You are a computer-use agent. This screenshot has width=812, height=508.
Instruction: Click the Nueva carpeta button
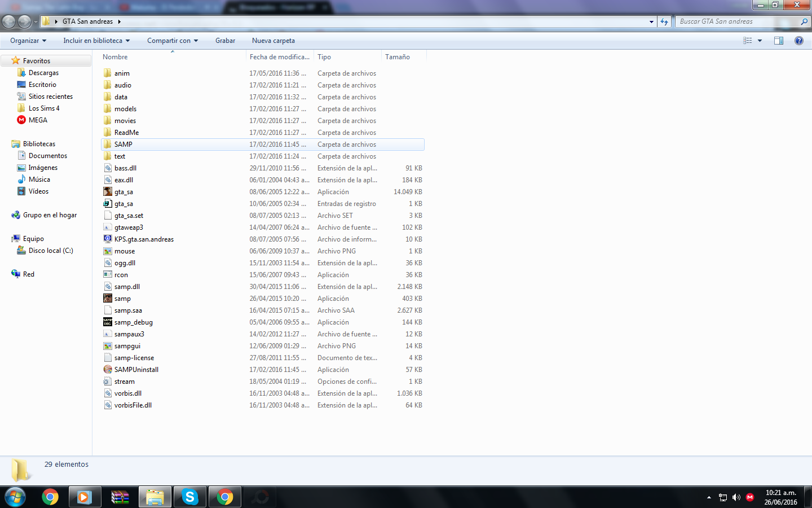point(273,41)
